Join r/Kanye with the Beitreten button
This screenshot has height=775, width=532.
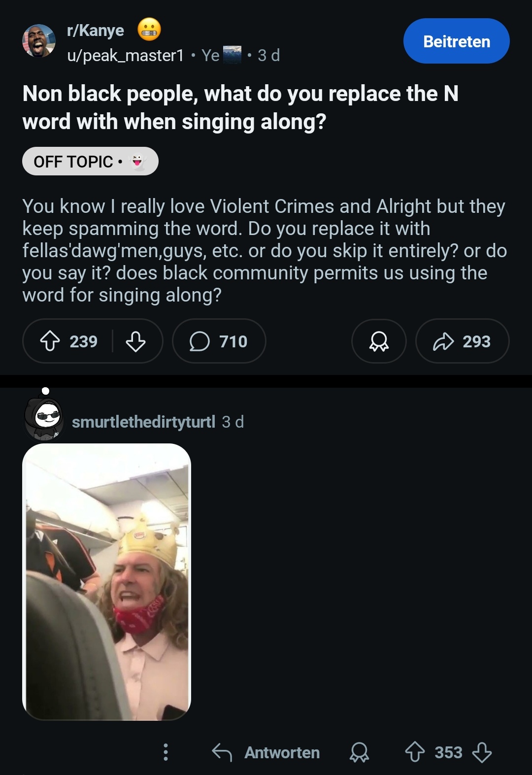pos(456,41)
